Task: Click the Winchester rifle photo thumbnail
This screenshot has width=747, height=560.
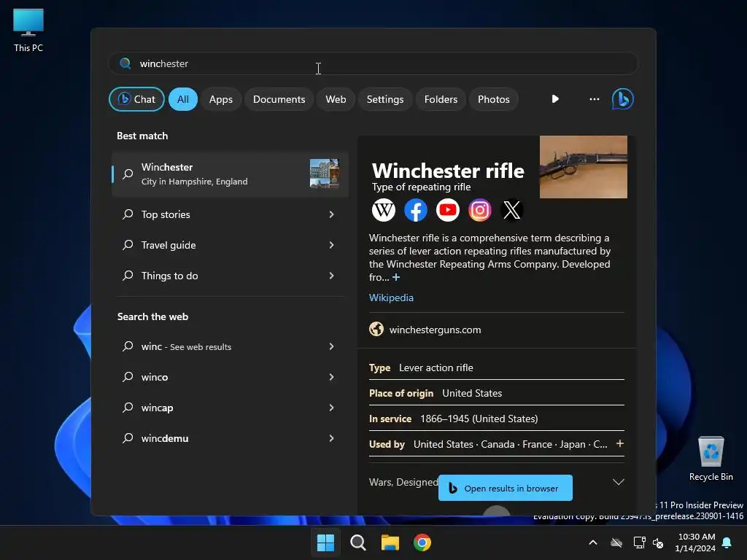Action: (x=583, y=167)
